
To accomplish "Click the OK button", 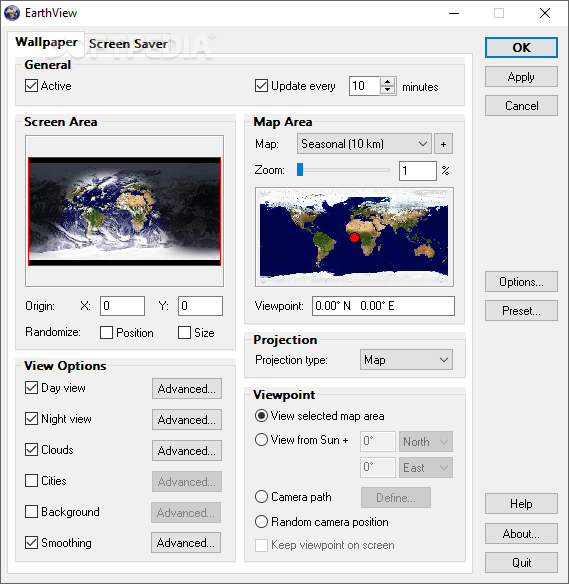I will point(521,48).
